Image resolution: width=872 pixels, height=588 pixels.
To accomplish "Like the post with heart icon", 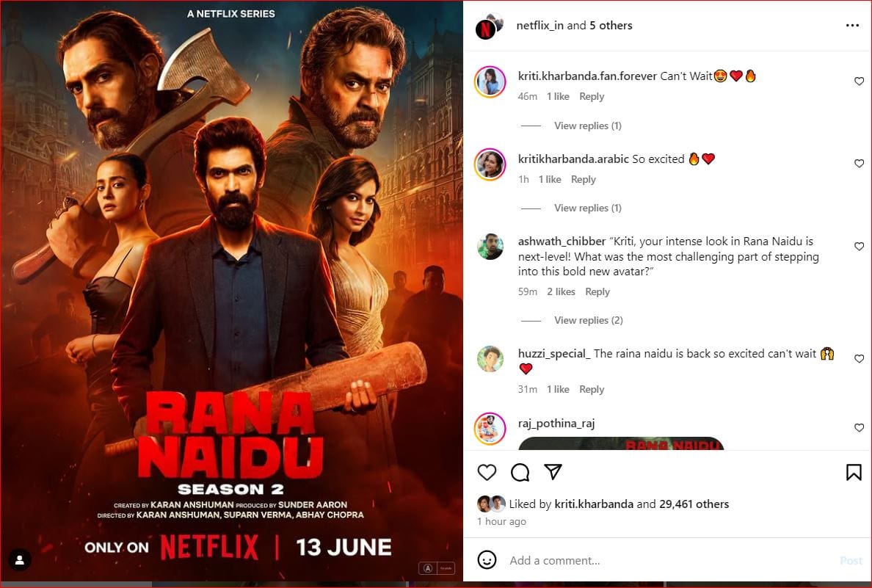I will (487, 472).
